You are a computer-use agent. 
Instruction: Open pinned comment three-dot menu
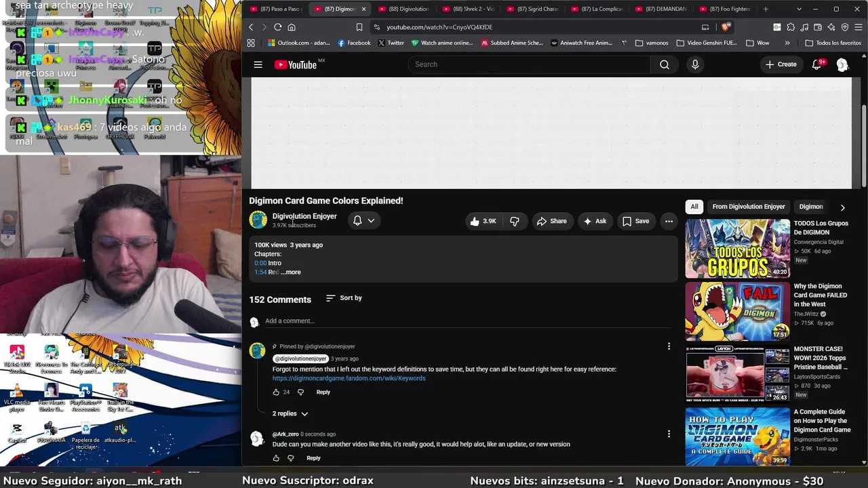point(669,346)
